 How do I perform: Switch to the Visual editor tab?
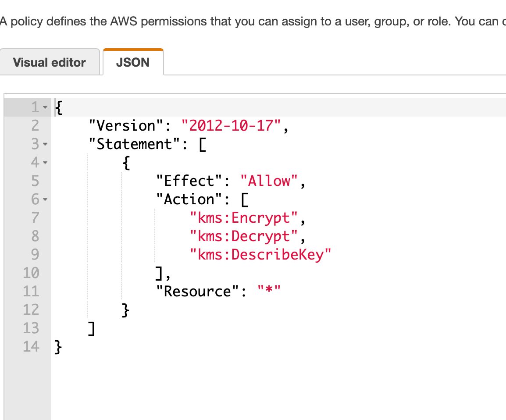50,62
